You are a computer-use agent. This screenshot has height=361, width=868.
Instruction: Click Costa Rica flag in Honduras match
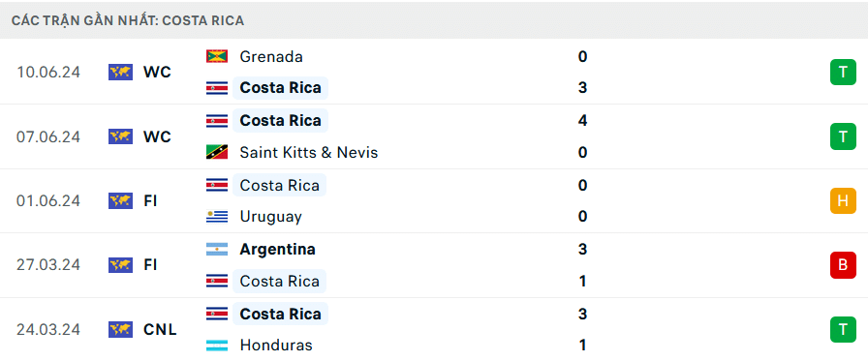217,314
